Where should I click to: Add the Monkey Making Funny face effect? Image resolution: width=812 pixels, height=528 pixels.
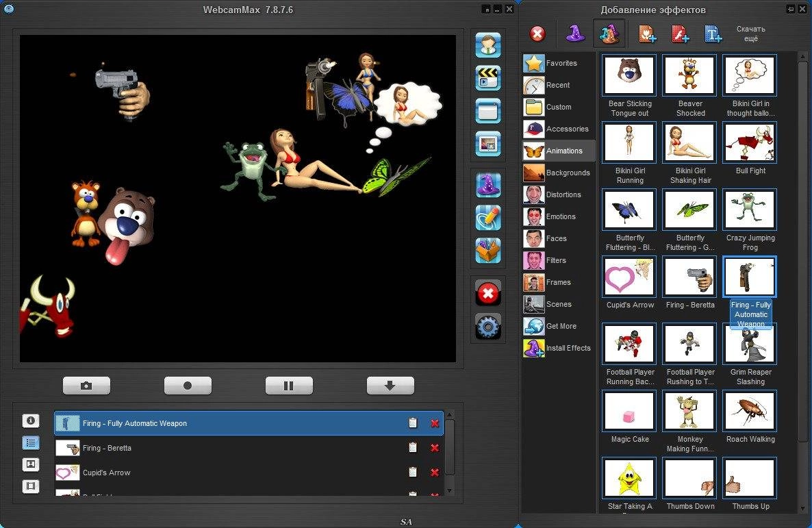click(x=689, y=411)
